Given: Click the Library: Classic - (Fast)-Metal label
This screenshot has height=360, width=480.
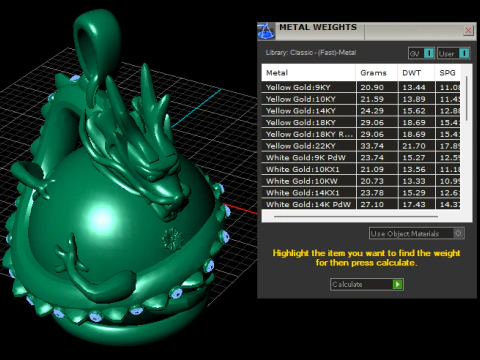Looking at the screenshot, I should 311,53.
